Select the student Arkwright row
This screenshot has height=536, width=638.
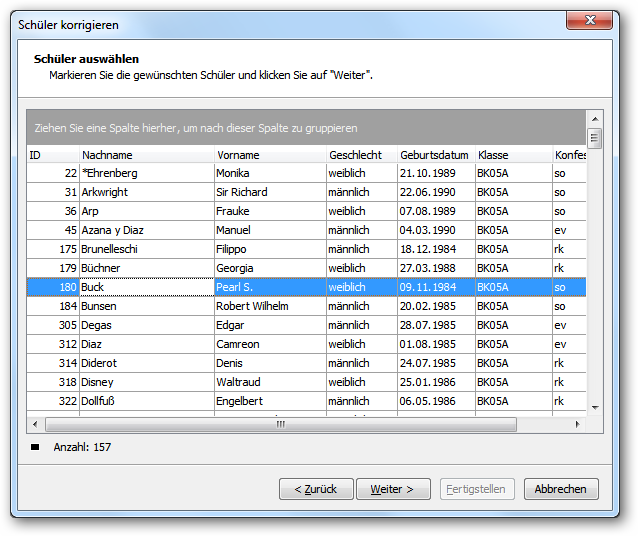(x=306, y=192)
